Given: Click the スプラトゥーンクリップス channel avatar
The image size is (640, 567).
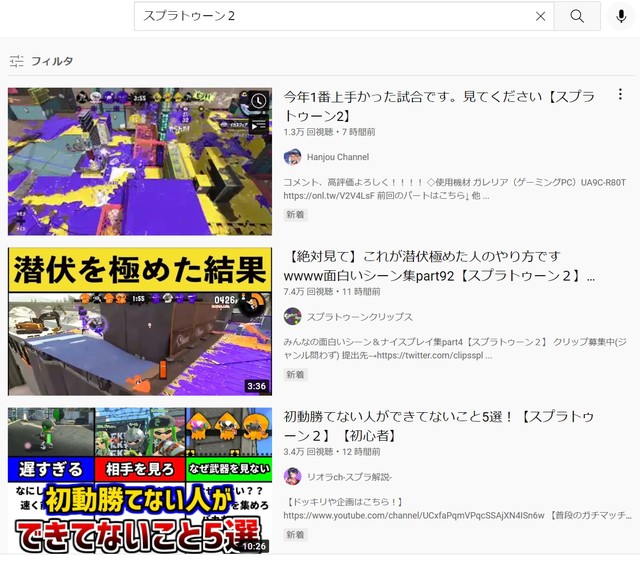Looking at the screenshot, I should point(292,317).
